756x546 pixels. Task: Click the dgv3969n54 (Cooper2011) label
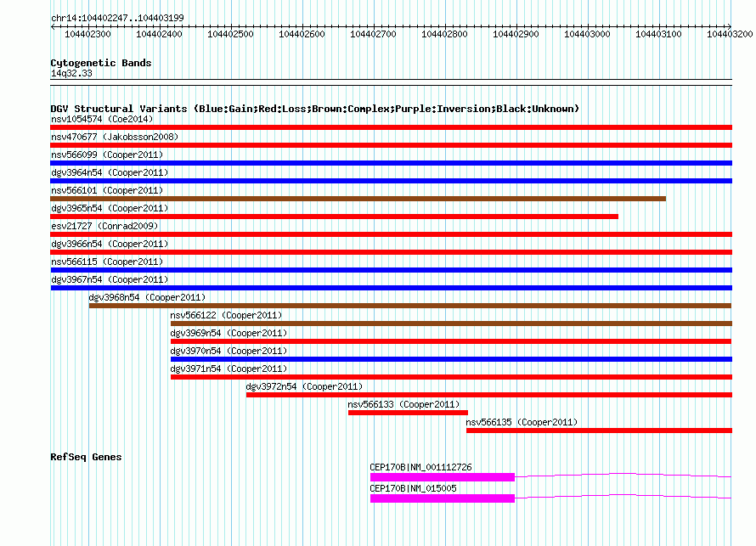pyautogui.click(x=228, y=333)
